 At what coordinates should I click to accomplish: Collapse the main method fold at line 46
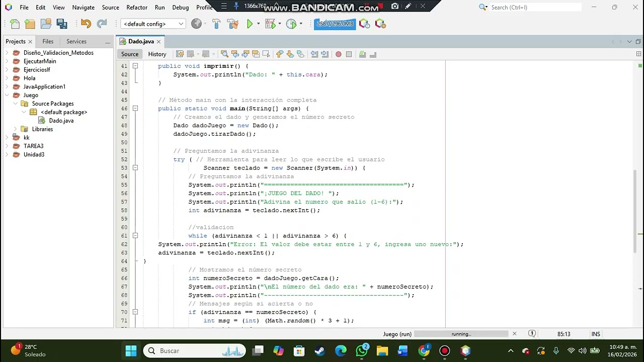[x=135, y=109]
